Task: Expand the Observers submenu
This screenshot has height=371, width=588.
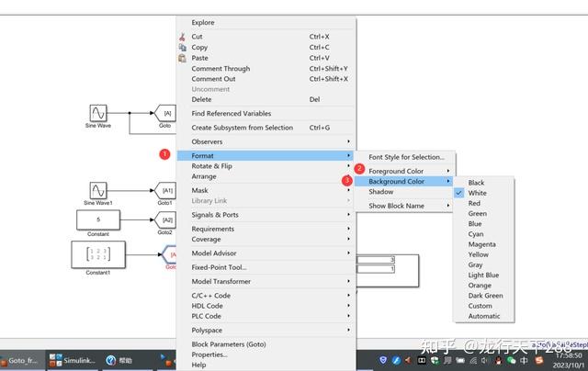Action: [266, 141]
